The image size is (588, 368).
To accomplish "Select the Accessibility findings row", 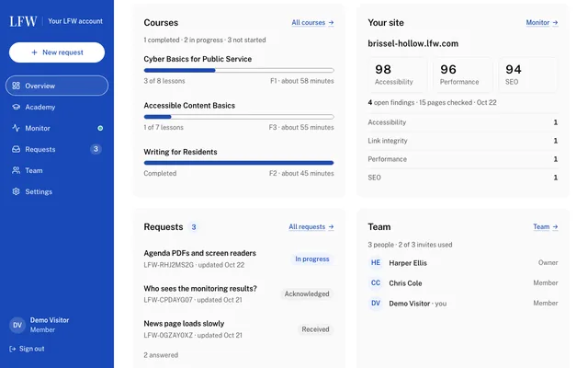I will tap(463, 122).
